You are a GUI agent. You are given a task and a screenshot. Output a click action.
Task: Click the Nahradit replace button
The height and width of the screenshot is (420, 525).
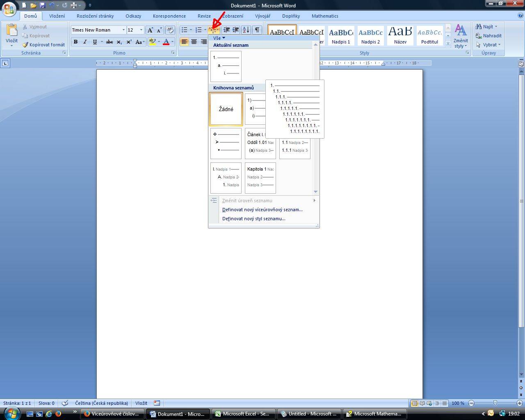coord(488,36)
